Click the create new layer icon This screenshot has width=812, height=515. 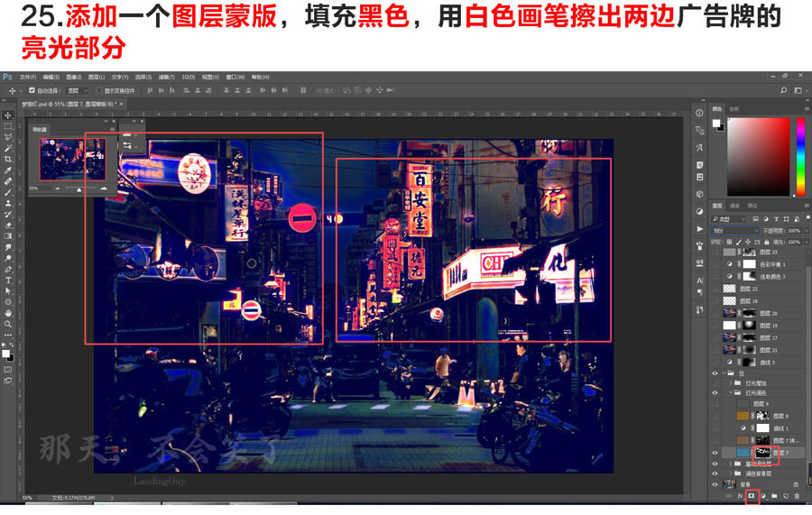786,496
